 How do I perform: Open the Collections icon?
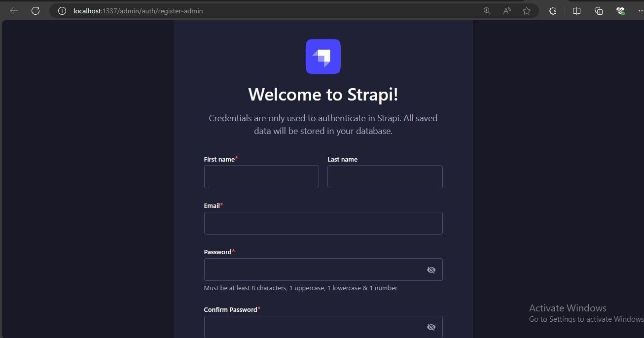[598, 10]
